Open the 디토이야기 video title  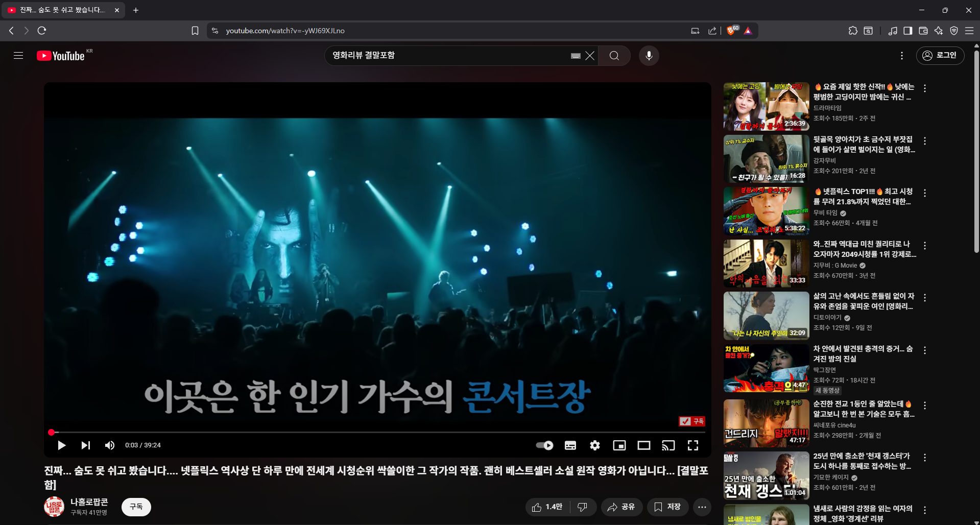tap(864, 301)
